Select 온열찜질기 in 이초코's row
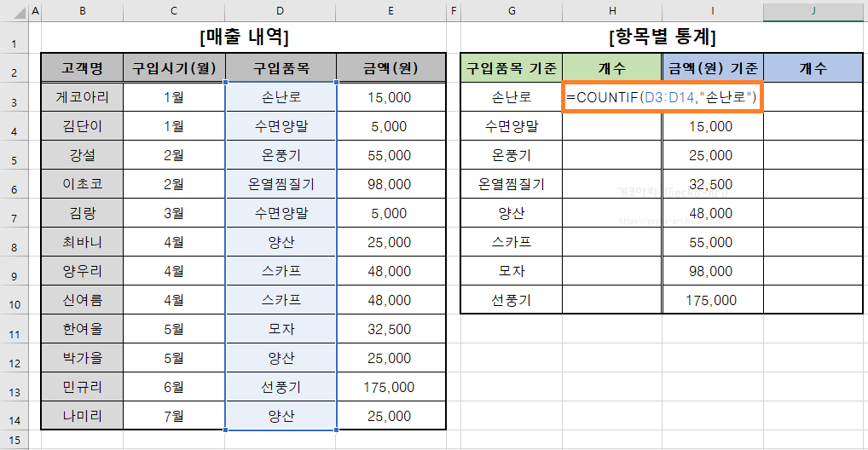Viewport: 868px width, 450px height. coord(281,184)
